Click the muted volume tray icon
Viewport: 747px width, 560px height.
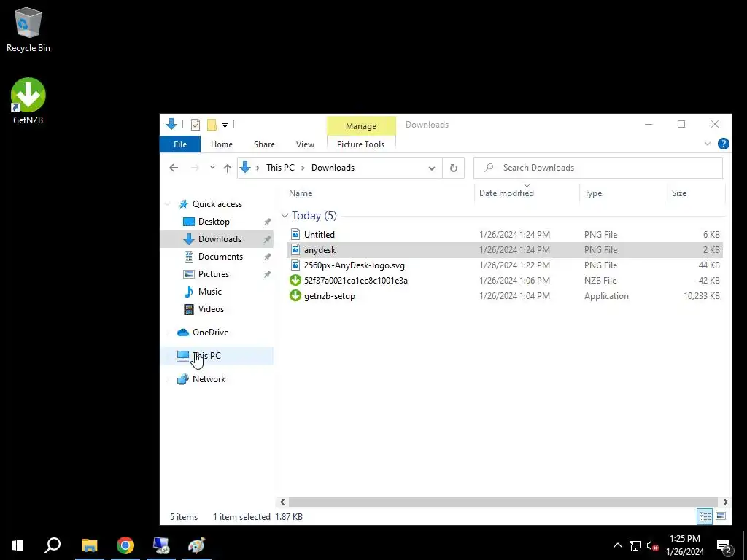coord(652,545)
